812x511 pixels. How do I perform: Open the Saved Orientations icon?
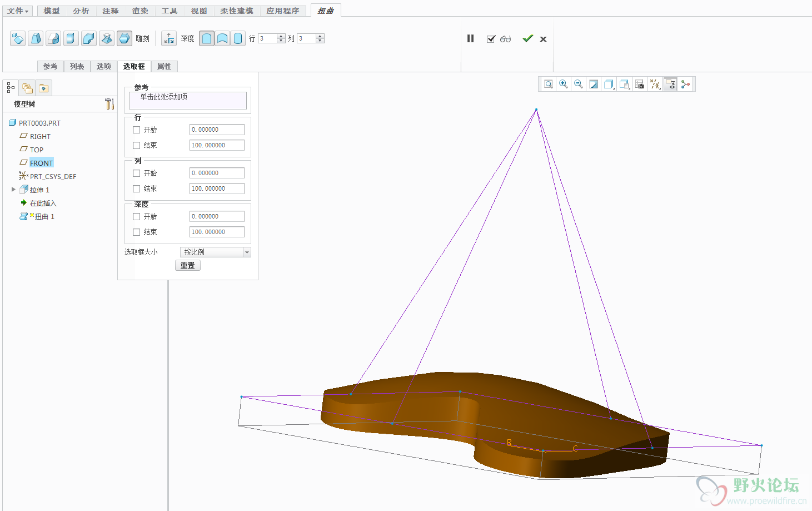tap(625, 84)
